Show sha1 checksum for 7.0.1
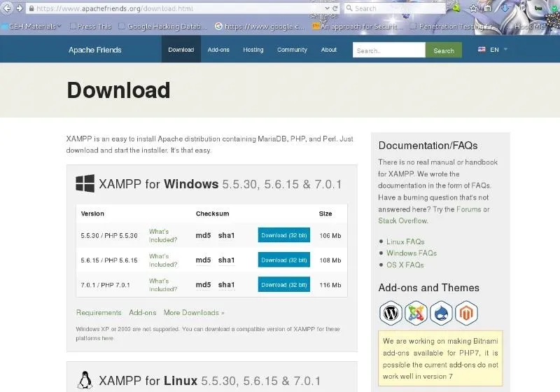 226,285
